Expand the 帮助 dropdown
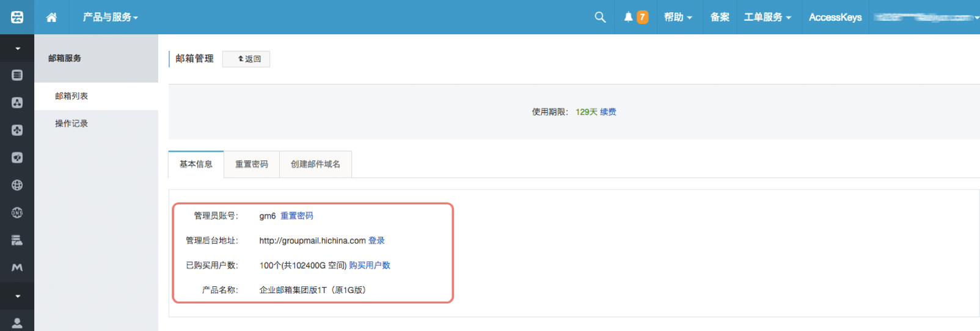This screenshot has height=331, width=980. 678,17
